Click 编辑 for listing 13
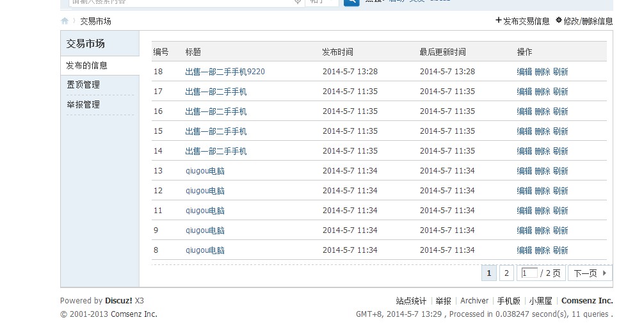 pyautogui.click(x=524, y=171)
